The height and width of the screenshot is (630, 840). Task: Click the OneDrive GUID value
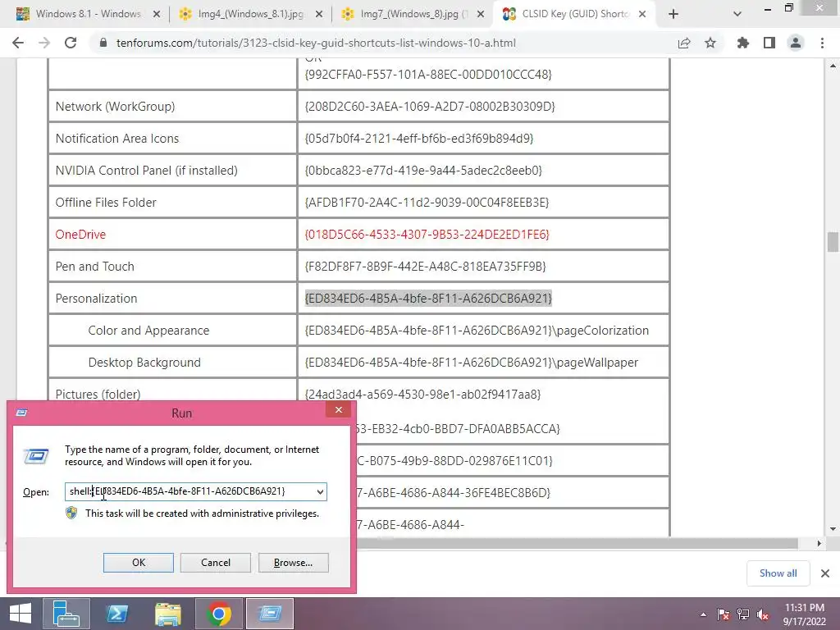pos(427,234)
